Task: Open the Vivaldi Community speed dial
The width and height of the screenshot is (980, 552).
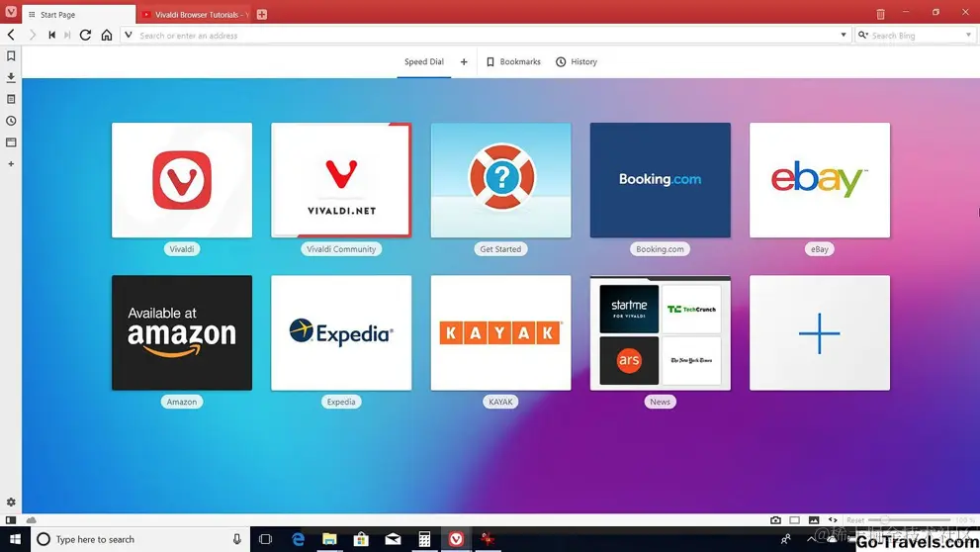Action: 341,180
